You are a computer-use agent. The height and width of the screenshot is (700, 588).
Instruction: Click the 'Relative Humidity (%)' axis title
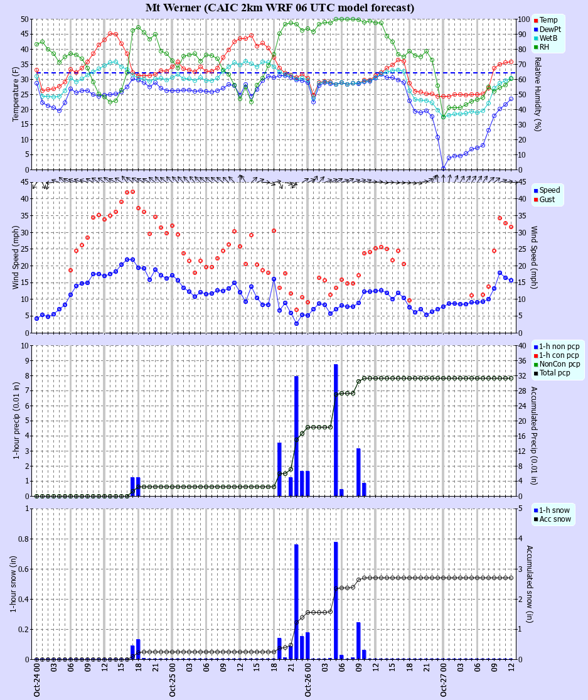pos(537,94)
